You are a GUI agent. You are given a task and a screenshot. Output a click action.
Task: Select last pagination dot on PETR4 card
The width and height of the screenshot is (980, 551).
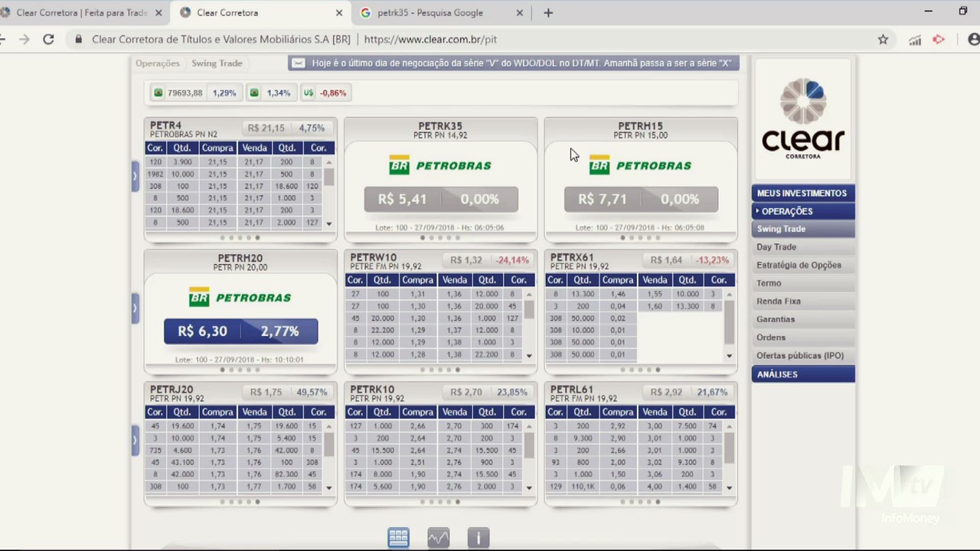(x=257, y=238)
